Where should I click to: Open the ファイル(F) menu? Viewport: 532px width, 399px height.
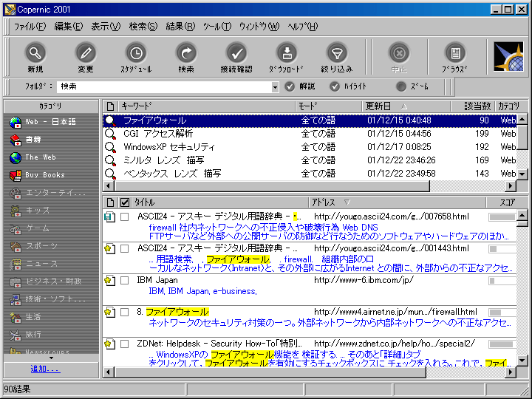pyautogui.click(x=30, y=27)
